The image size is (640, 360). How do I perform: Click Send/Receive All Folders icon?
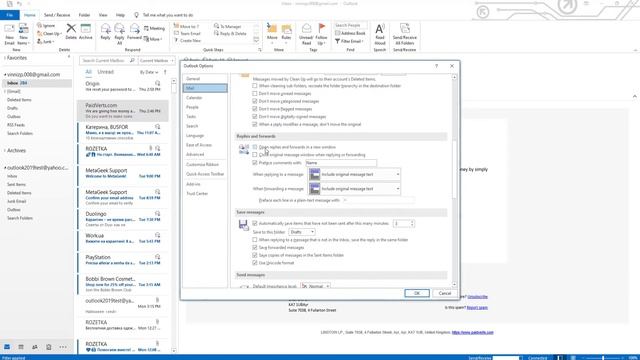pyautogui.click(x=404, y=28)
